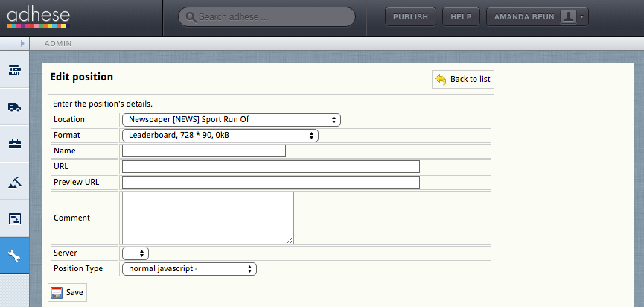Open the inventory grid icon in sidebar
644x307 pixels.
(15, 69)
